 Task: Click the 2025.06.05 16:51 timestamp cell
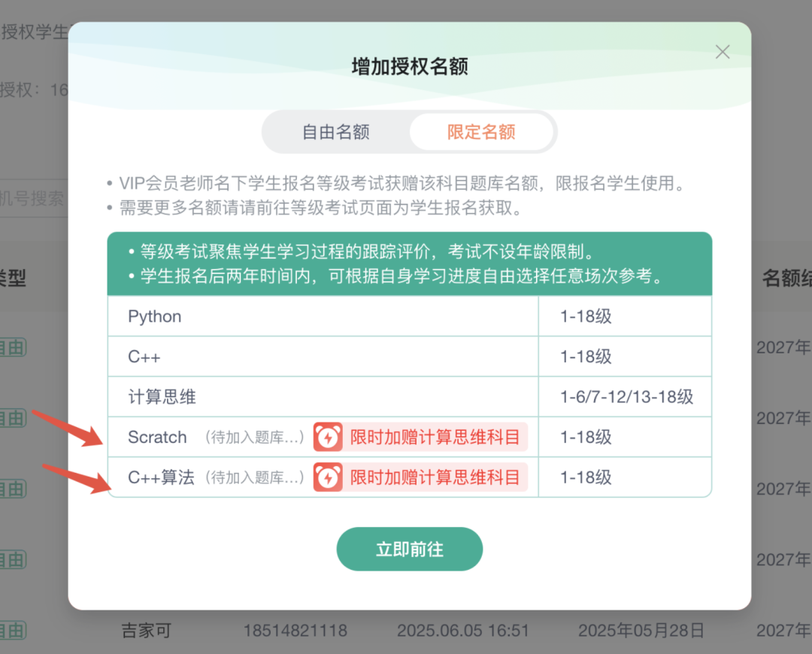click(x=463, y=630)
